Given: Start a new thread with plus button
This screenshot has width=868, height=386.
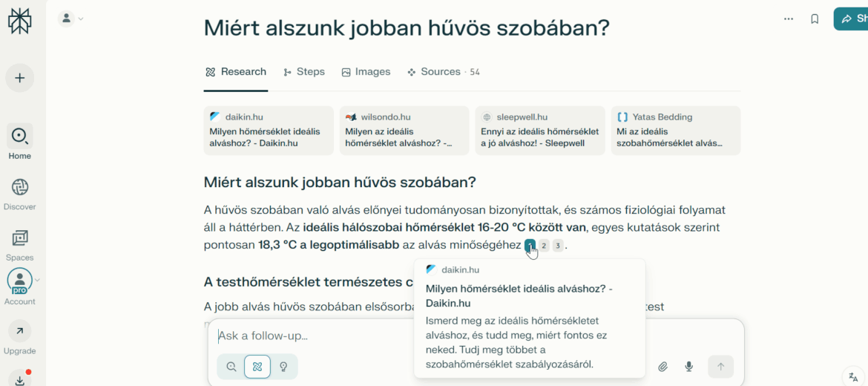Looking at the screenshot, I should coord(19,78).
